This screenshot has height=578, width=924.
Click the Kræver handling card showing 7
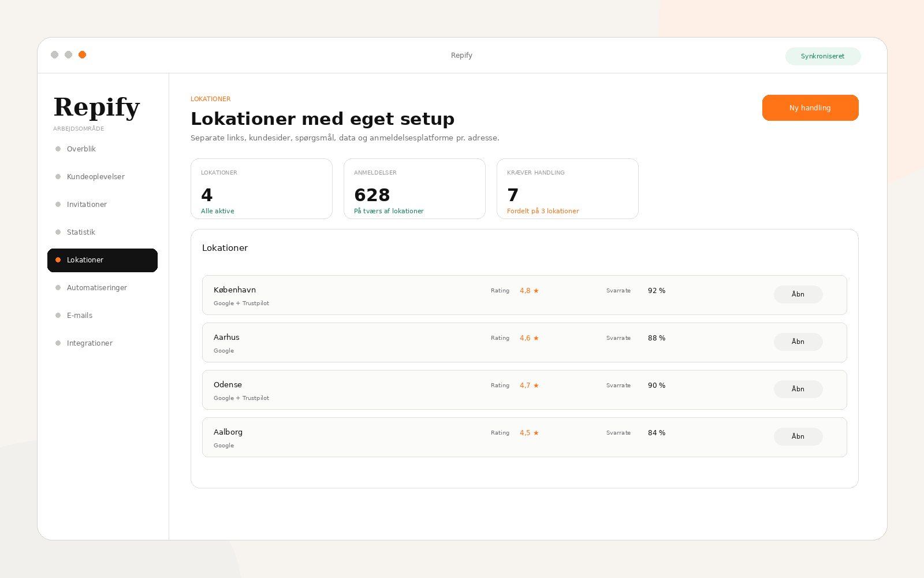click(x=568, y=189)
